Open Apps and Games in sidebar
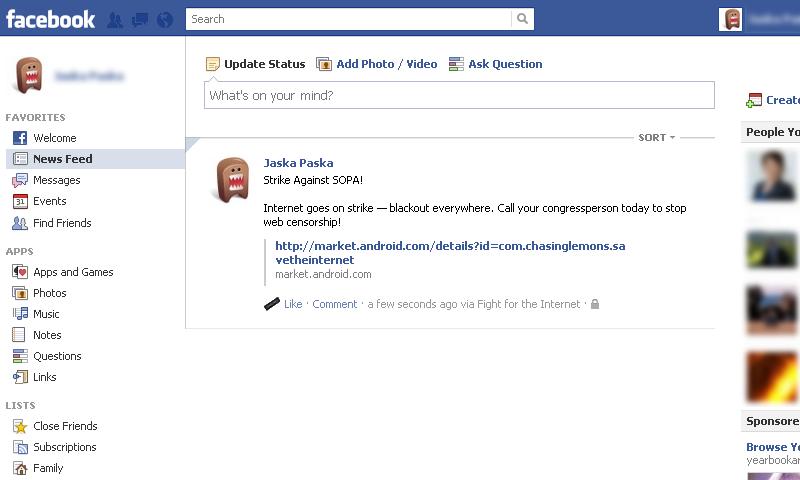The width and height of the screenshot is (800, 480). pos(63,272)
